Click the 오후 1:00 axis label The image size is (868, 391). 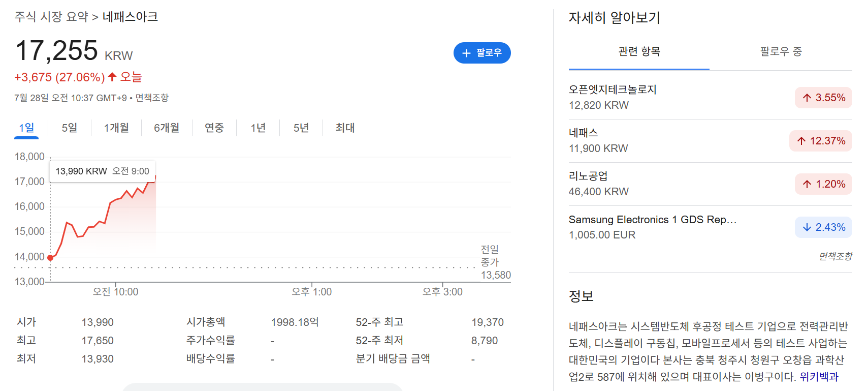point(312,292)
